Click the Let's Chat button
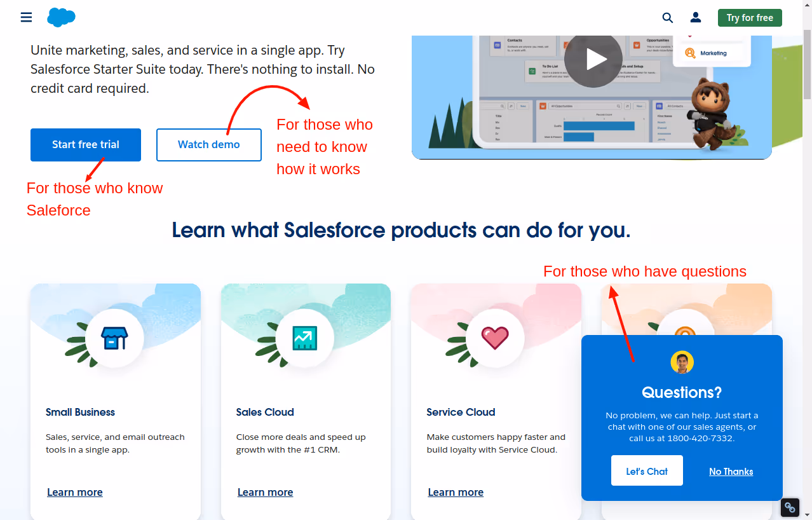Viewport: 812px width, 520px height. (647, 470)
